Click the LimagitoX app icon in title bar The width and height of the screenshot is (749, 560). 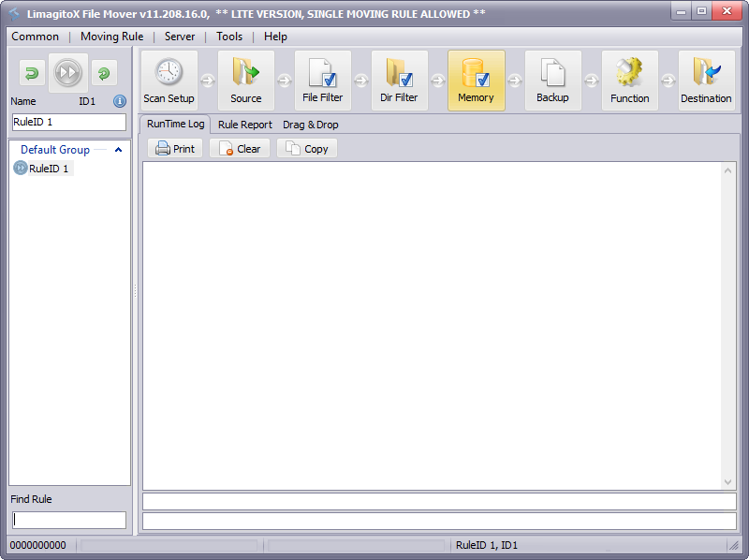14,14
